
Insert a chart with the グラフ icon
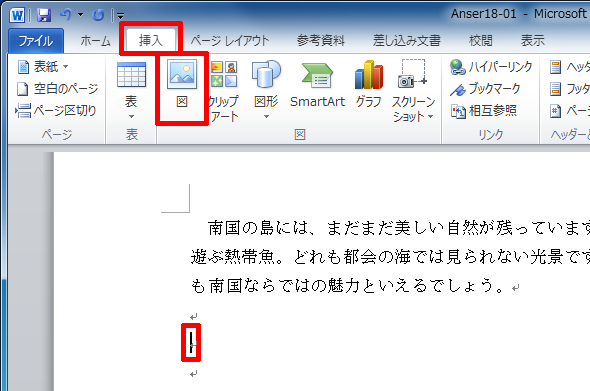coord(369,85)
